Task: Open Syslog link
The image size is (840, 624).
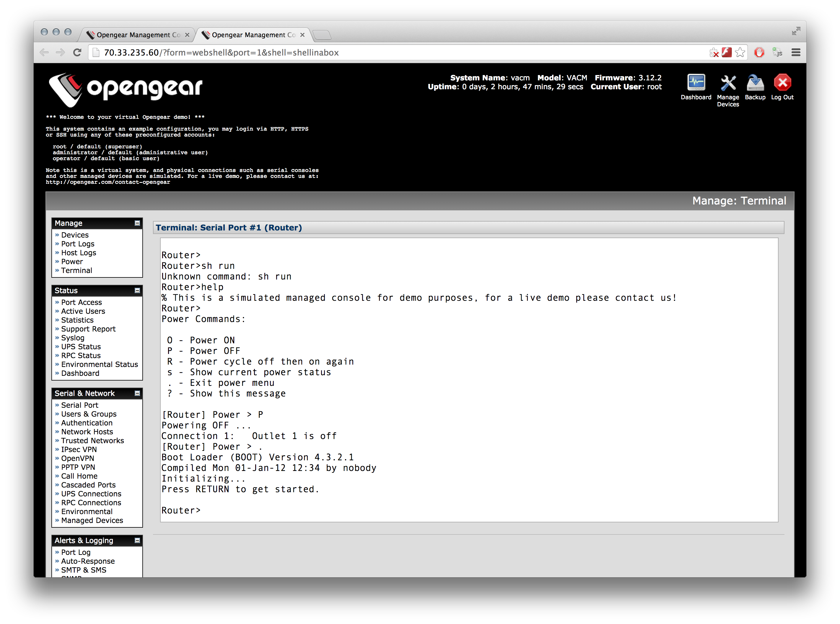Action: click(x=73, y=338)
